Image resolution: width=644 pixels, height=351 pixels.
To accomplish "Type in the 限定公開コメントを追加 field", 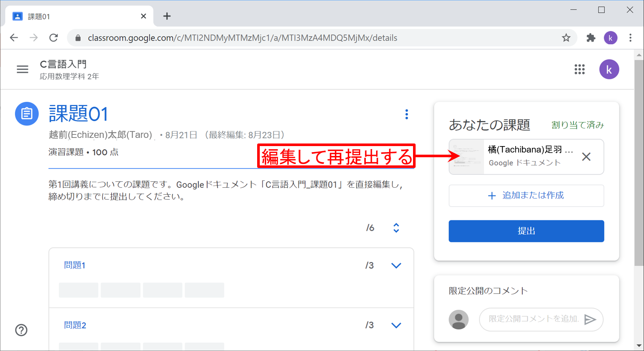I will [x=533, y=319].
